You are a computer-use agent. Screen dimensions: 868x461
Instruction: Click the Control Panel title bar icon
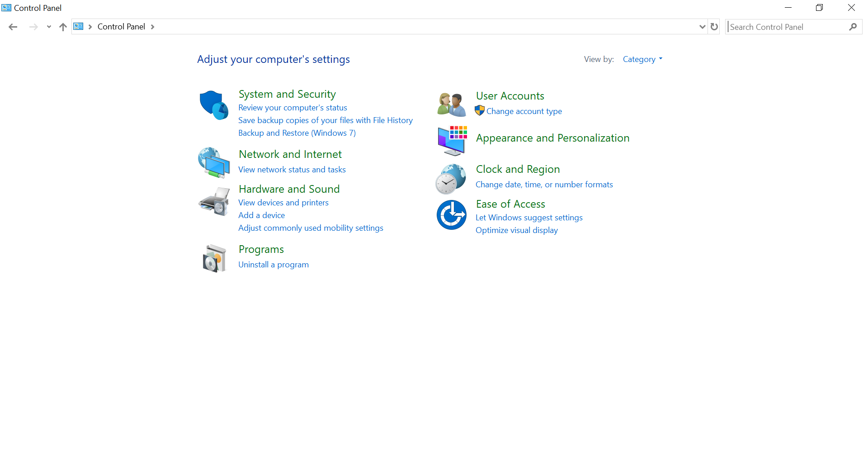(6, 8)
